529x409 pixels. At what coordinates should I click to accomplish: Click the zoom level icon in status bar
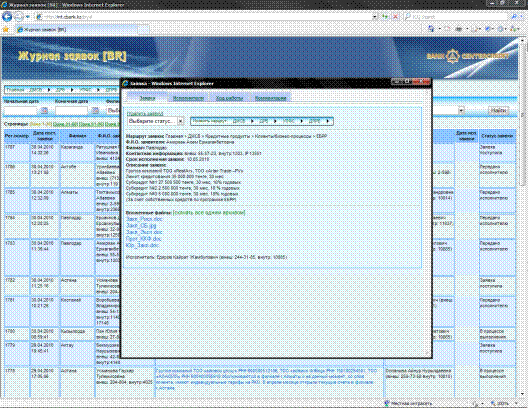(x=493, y=403)
